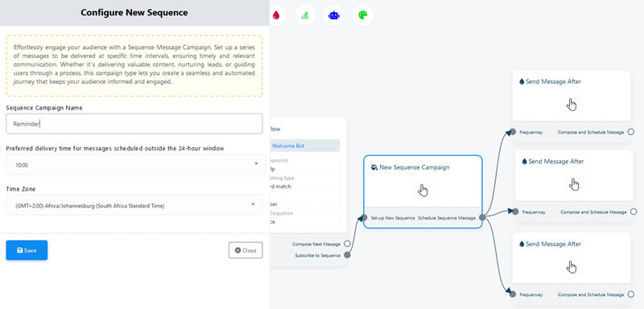Click the Schedule Sequence Message output connector

pos(481,218)
